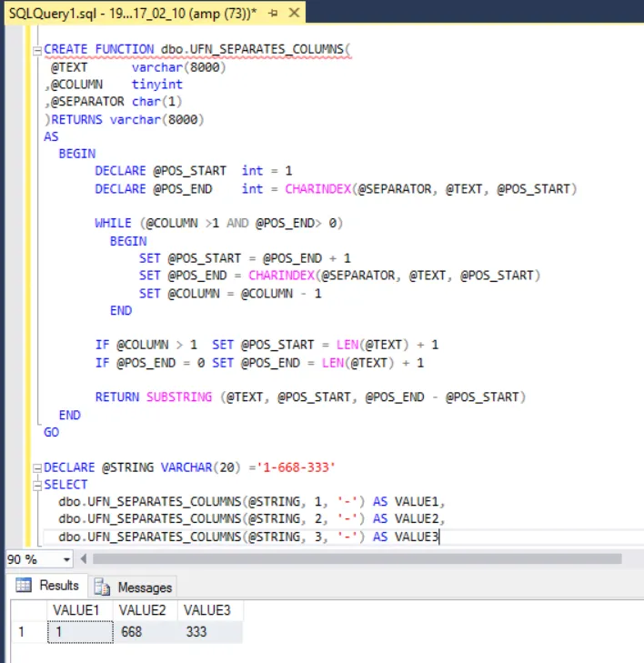Click UFN_SEPARATES_COLUMNS in the CREATE FUNCTION line
Screen dimensions: 644x663
[267, 49]
